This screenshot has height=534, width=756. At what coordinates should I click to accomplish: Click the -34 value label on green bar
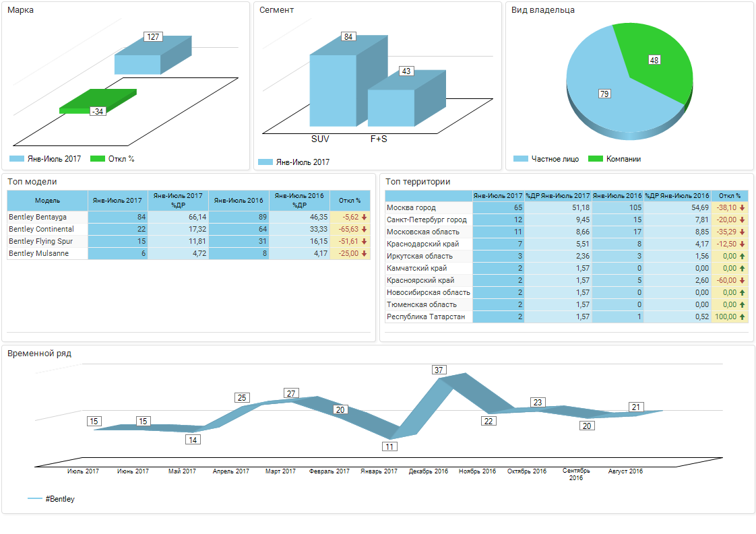tap(98, 111)
